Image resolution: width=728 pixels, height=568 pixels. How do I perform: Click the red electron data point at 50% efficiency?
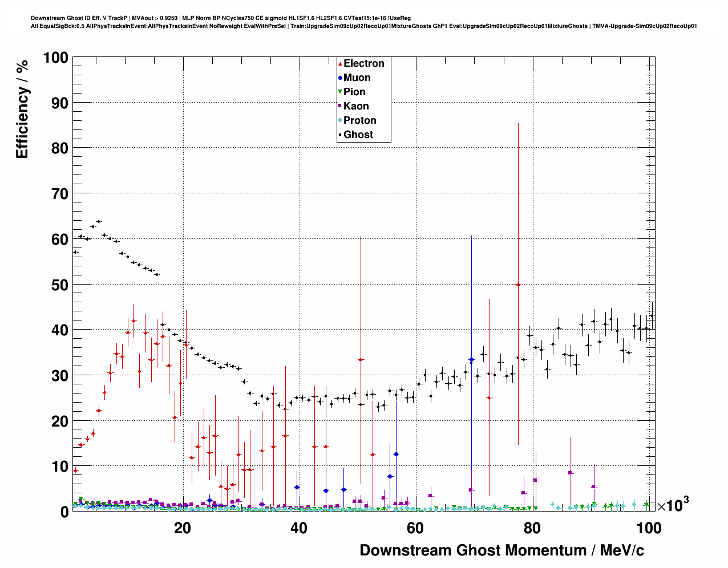point(518,284)
